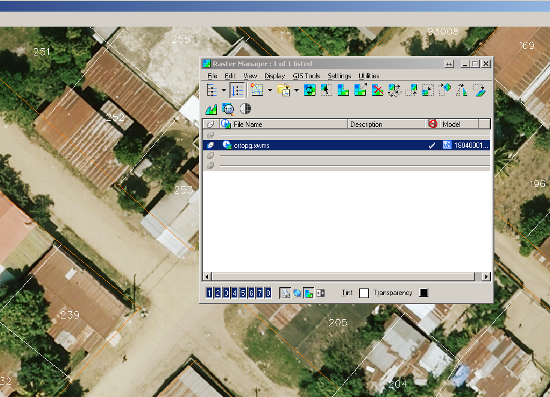Click the Description column header

click(387, 124)
